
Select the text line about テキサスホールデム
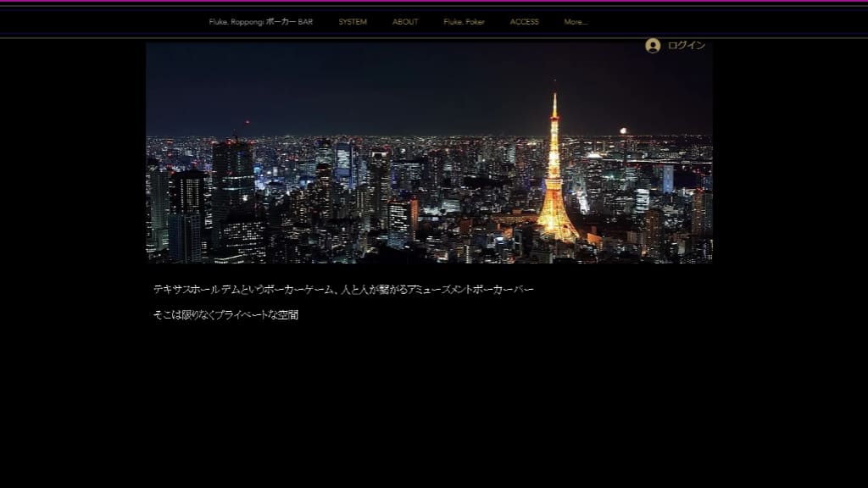(343, 290)
